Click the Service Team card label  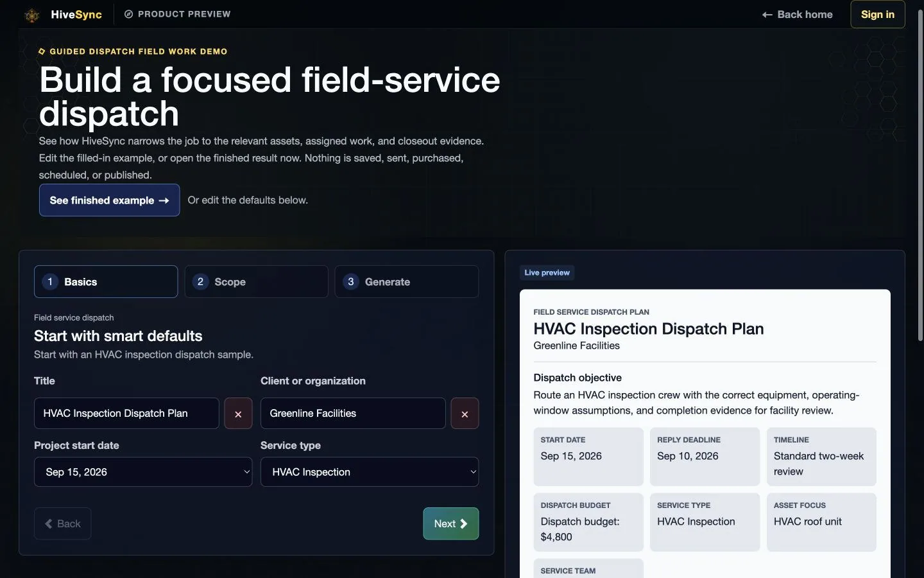[x=568, y=571]
